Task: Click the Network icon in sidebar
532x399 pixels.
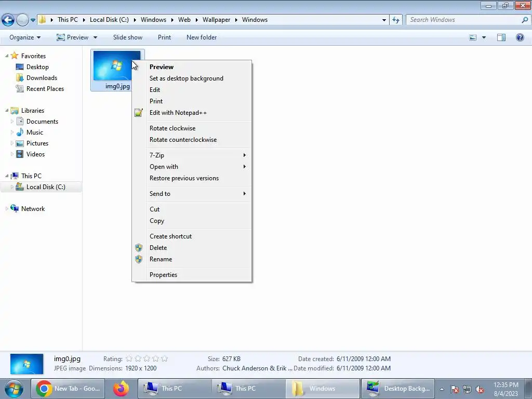Action: (15, 208)
